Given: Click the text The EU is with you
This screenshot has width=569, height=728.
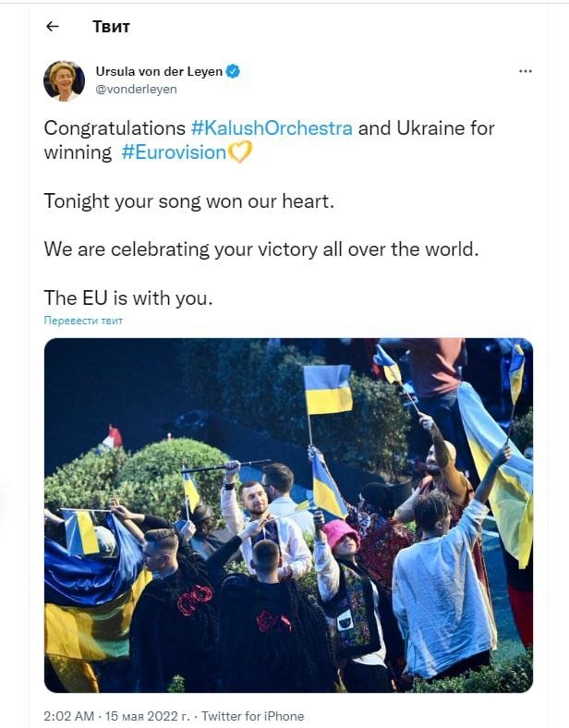Looking at the screenshot, I should (x=128, y=297).
